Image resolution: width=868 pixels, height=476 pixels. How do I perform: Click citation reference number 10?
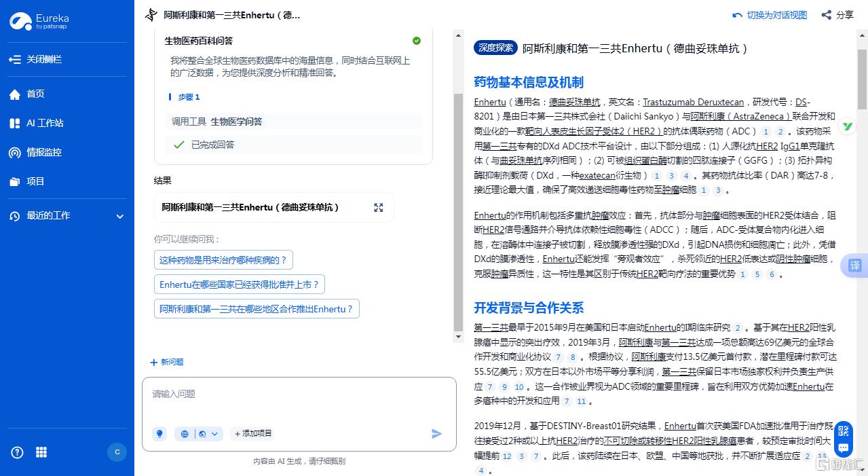point(520,387)
